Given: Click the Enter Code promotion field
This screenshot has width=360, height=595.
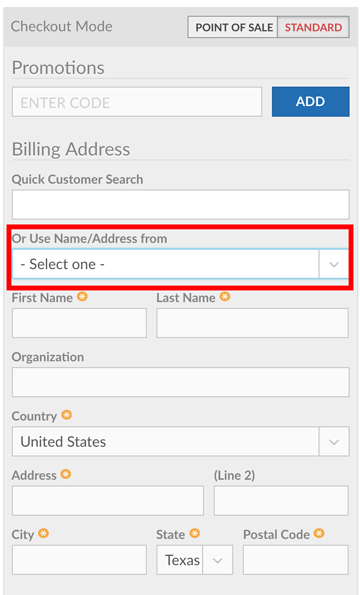Looking at the screenshot, I should point(137,102).
